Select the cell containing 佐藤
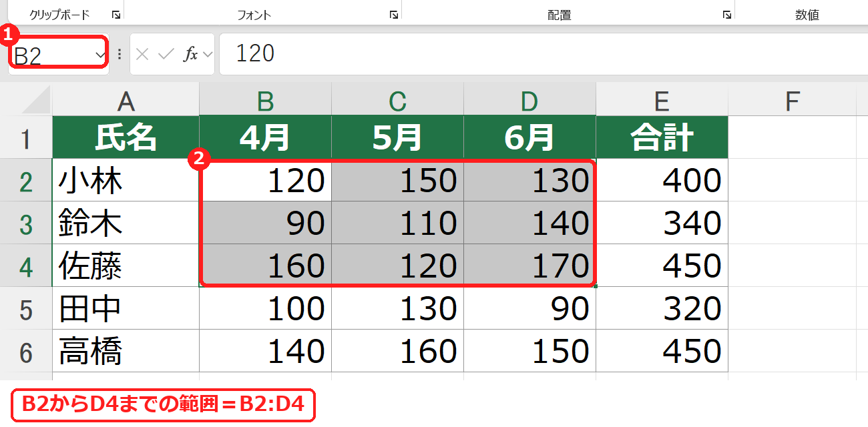This screenshot has width=868, height=427. pyautogui.click(x=126, y=266)
